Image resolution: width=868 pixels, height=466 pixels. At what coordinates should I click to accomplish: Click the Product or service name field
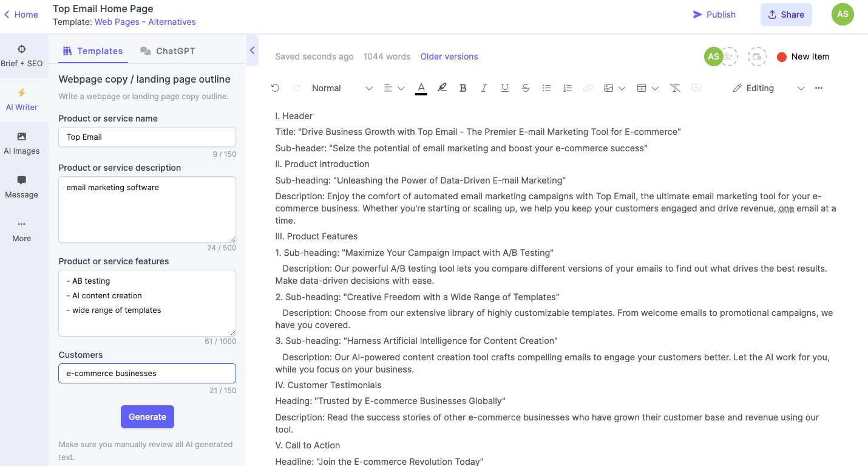[x=147, y=137]
